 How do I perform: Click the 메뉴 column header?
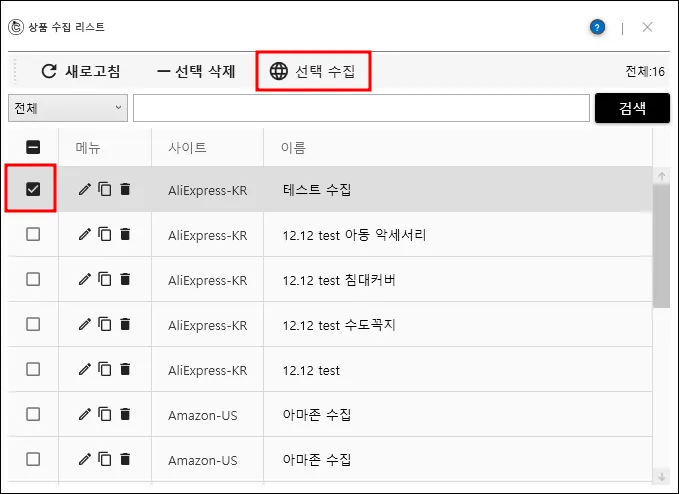click(x=88, y=148)
